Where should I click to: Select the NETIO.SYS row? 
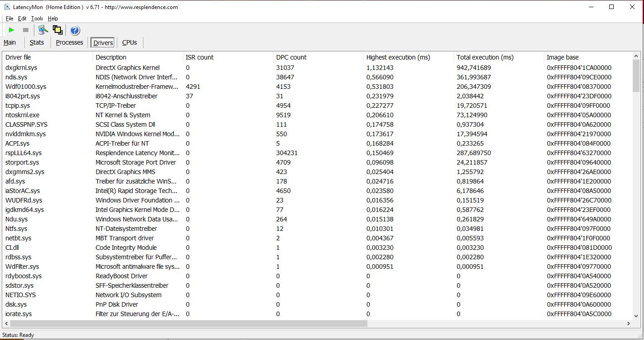pos(318,295)
